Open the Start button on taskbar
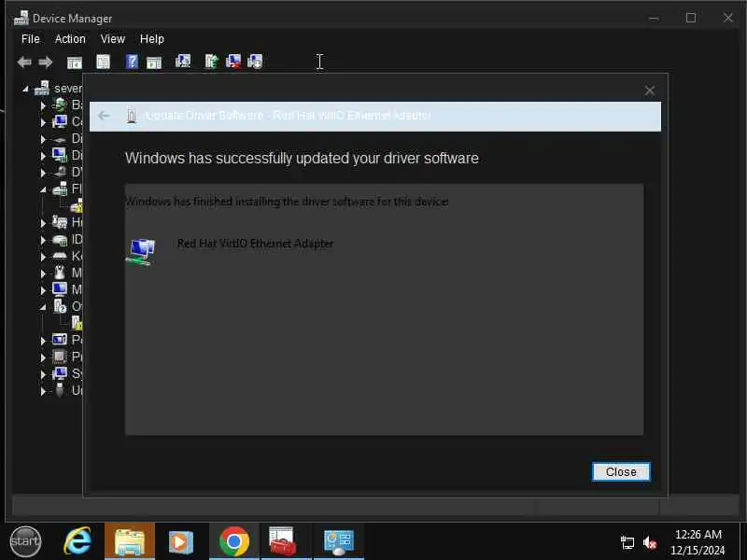 [x=25, y=541]
